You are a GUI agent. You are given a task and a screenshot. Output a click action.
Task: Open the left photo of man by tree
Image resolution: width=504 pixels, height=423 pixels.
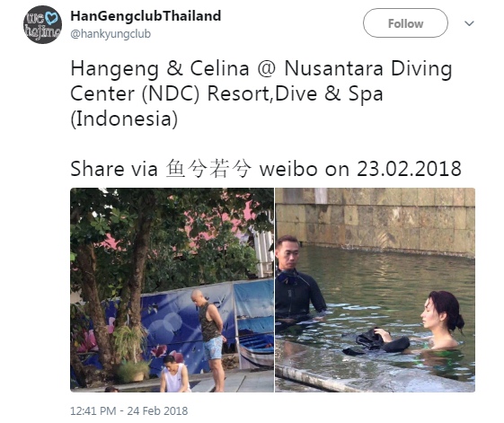[x=172, y=290]
